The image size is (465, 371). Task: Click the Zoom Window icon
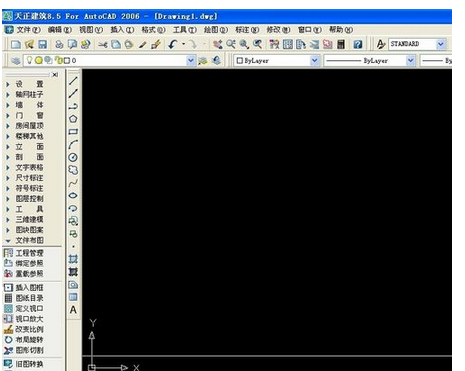coord(244,44)
